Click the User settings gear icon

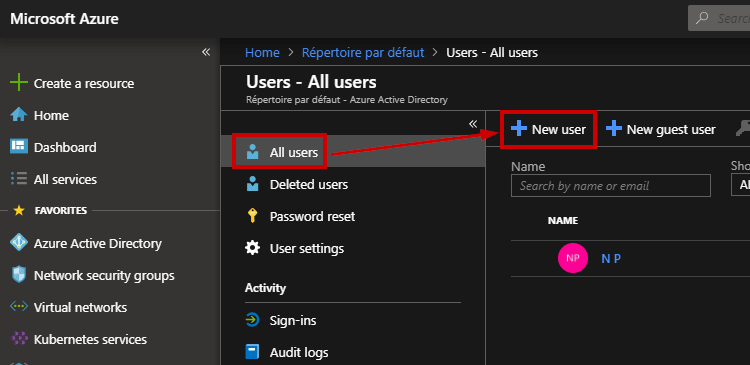252,248
